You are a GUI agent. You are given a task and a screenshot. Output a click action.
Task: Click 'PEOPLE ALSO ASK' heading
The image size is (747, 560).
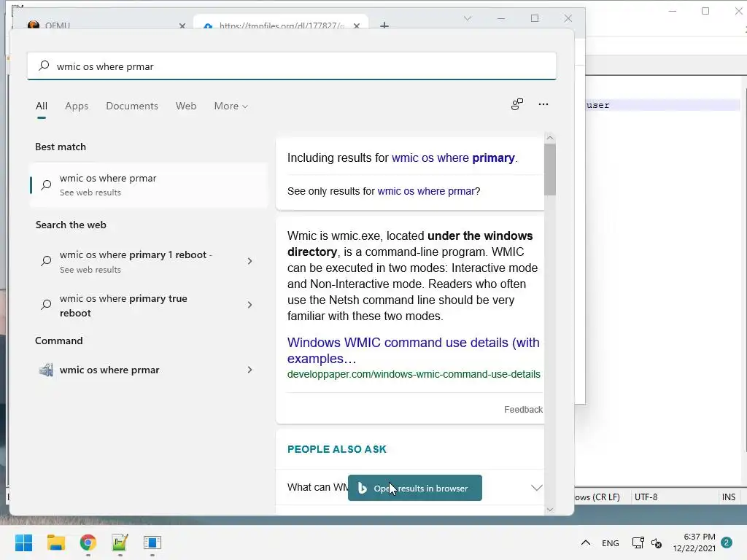coord(337,449)
